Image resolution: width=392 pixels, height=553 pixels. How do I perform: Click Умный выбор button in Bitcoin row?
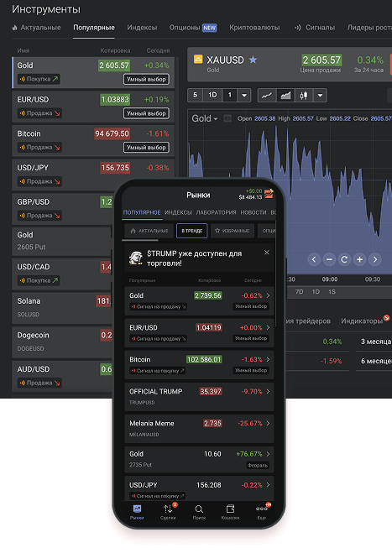pos(146,148)
